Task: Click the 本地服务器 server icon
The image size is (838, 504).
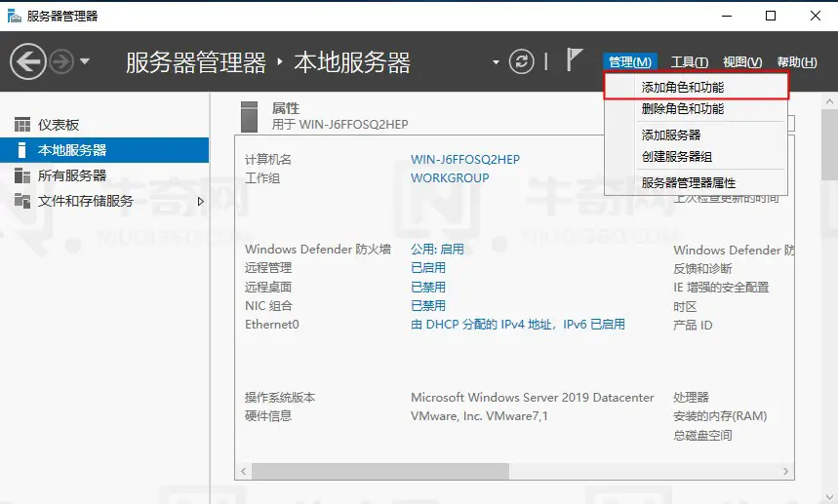Action: click(21, 150)
